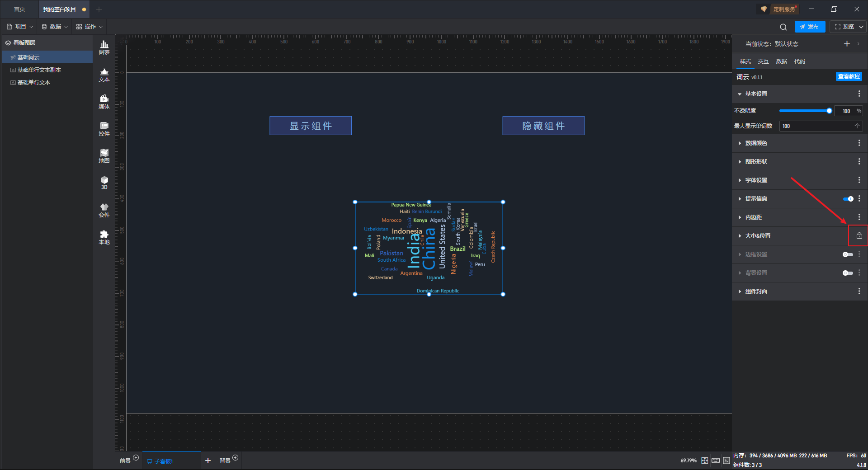Switch to the 数据 properties tab
The height and width of the screenshot is (470, 868).
pos(781,61)
